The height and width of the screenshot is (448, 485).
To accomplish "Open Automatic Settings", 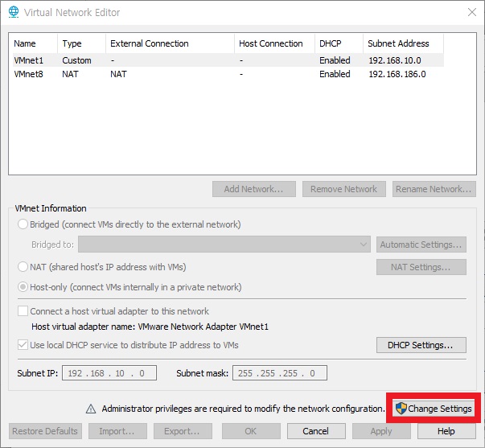I will [421, 245].
